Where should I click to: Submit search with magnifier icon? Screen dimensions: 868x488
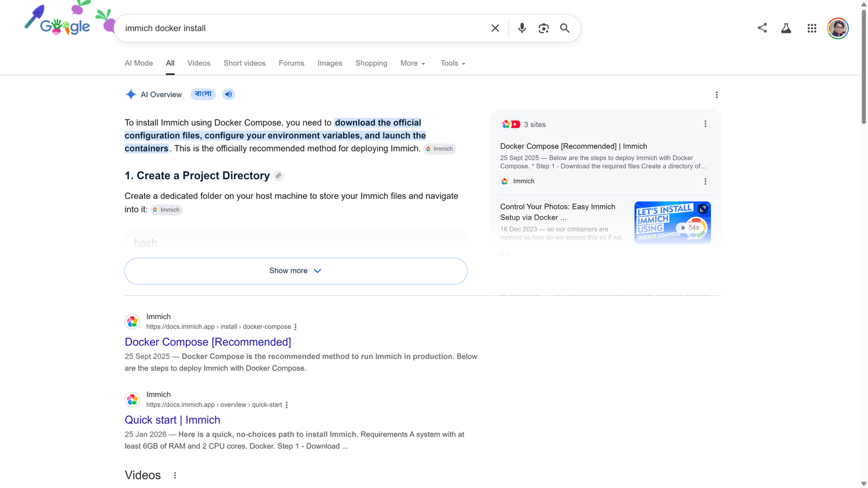coord(565,28)
